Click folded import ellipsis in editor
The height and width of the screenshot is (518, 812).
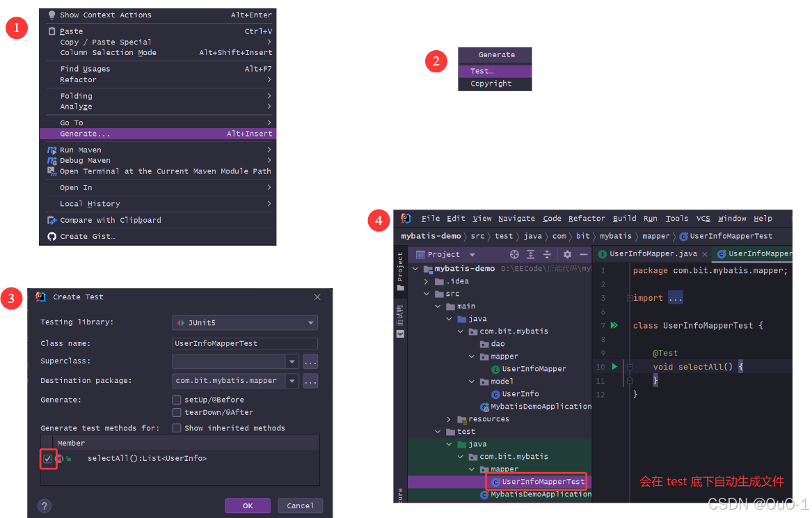pyautogui.click(x=676, y=298)
